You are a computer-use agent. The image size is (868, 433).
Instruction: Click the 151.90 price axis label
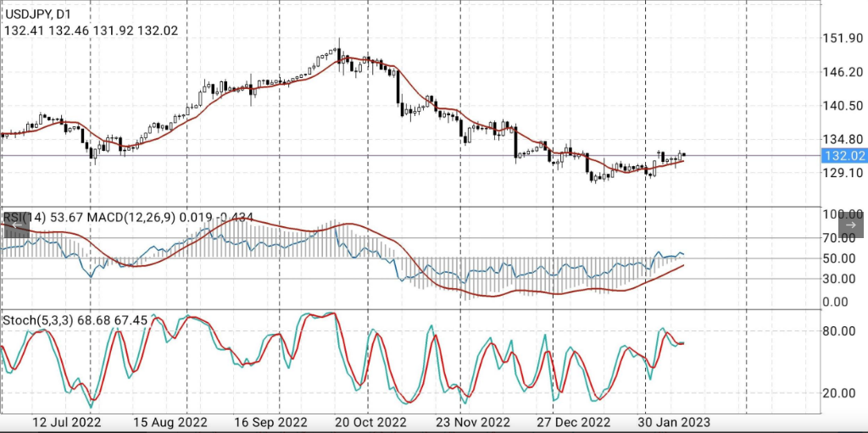pyautogui.click(x=843, y=38)
